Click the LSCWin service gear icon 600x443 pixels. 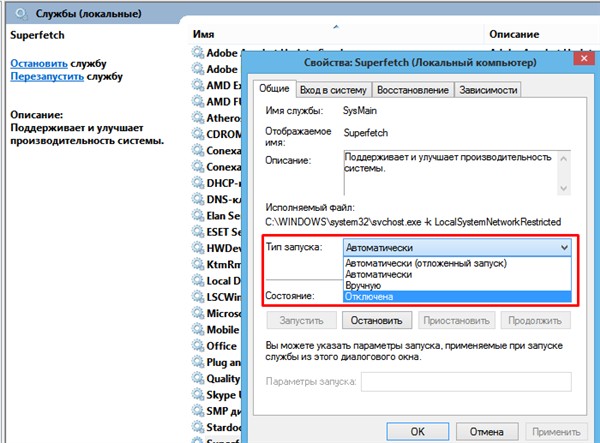(x=198, y=297)
